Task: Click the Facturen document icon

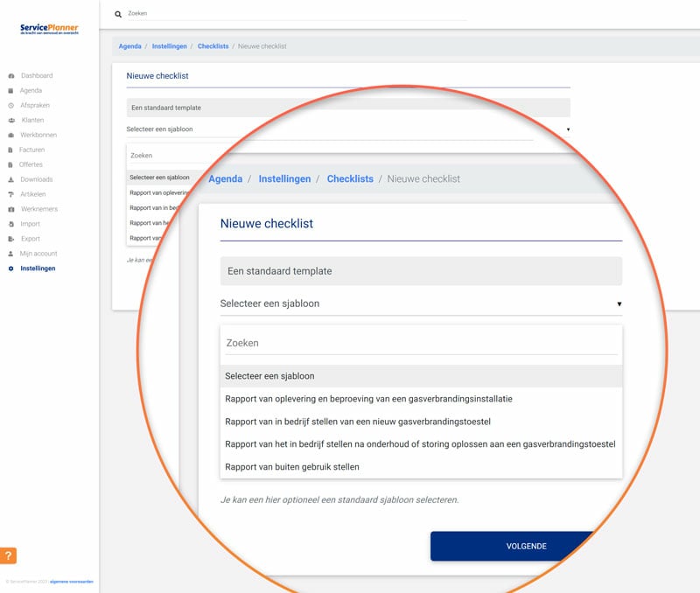Action: [10, 150]
